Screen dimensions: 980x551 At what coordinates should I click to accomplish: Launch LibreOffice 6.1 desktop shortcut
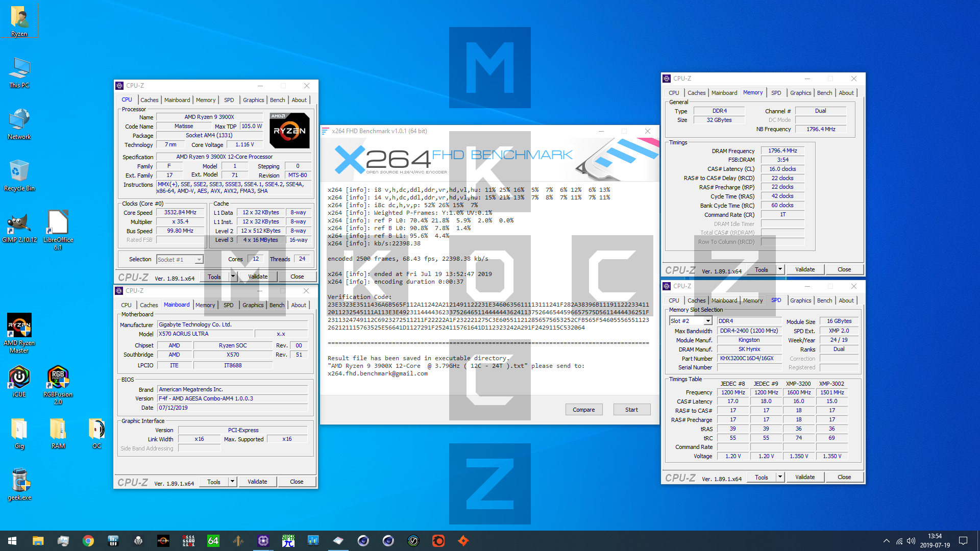pyautogui.click(x=58, y=231)
